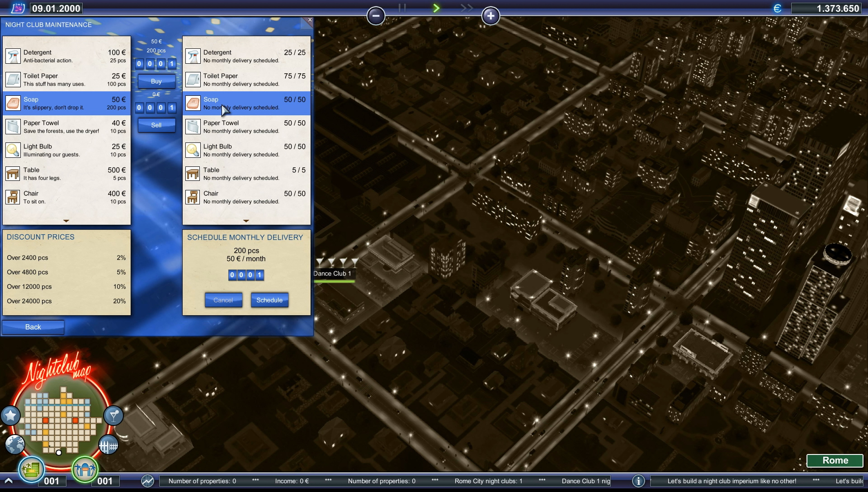The image size is (868, 492).
Task: Open the cocktail glass view on the map
Action: (x=113, y=416)
